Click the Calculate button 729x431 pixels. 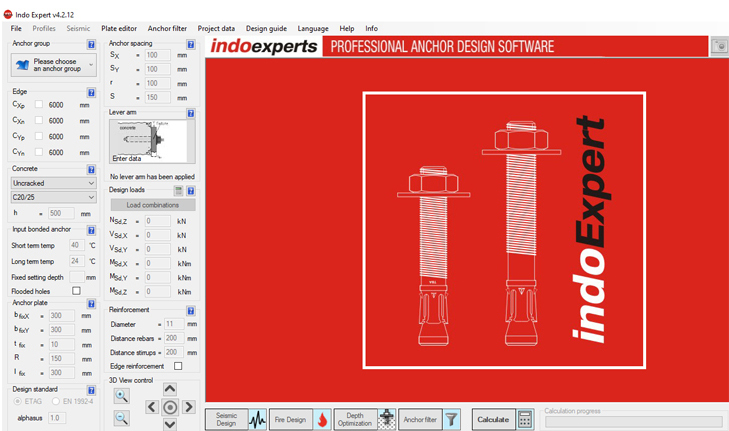[x=493, y=419]
